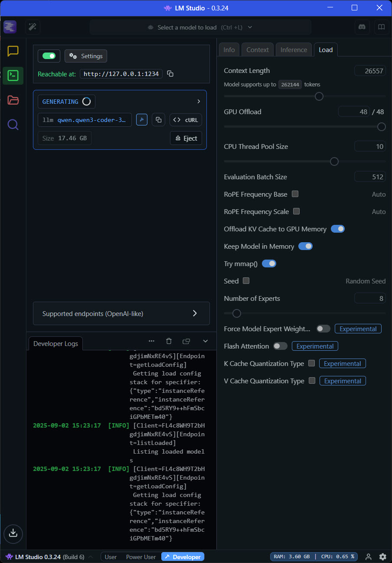
Task: Select the Developer Logs tab
Action: coord(56,343)
